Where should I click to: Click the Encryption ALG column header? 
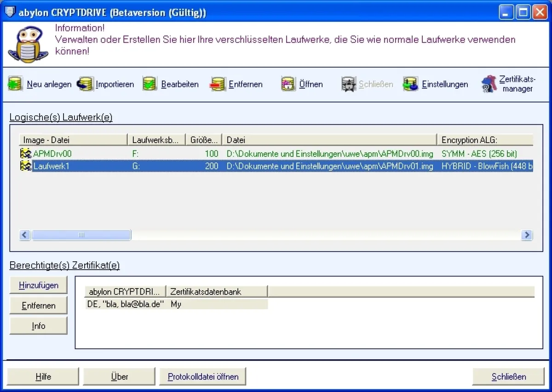[x=484, y=140]
